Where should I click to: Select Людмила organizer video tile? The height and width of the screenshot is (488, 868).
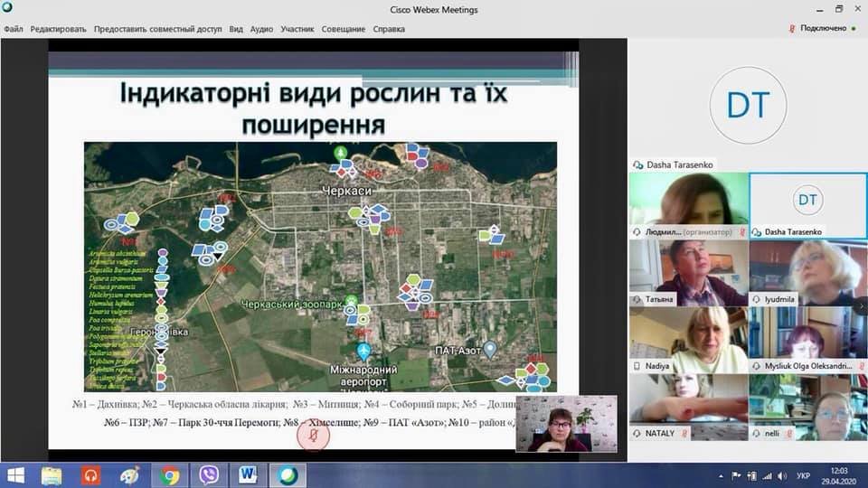[x=689, y=205]
